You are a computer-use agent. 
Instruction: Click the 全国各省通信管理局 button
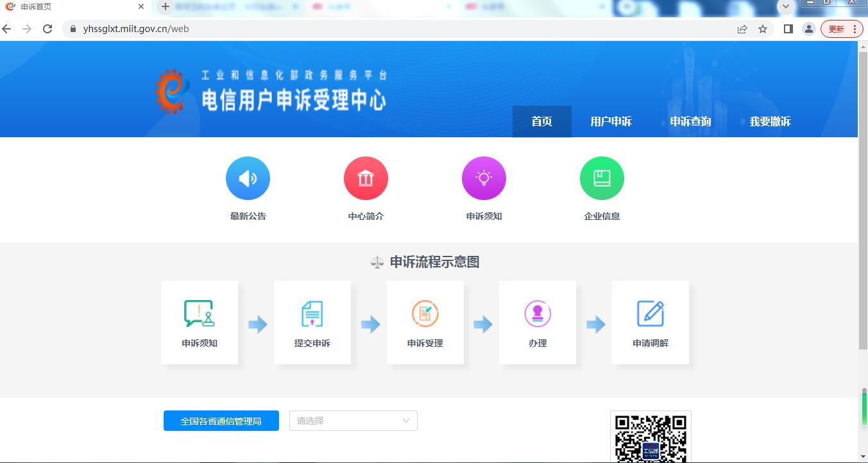coord(221,421)
